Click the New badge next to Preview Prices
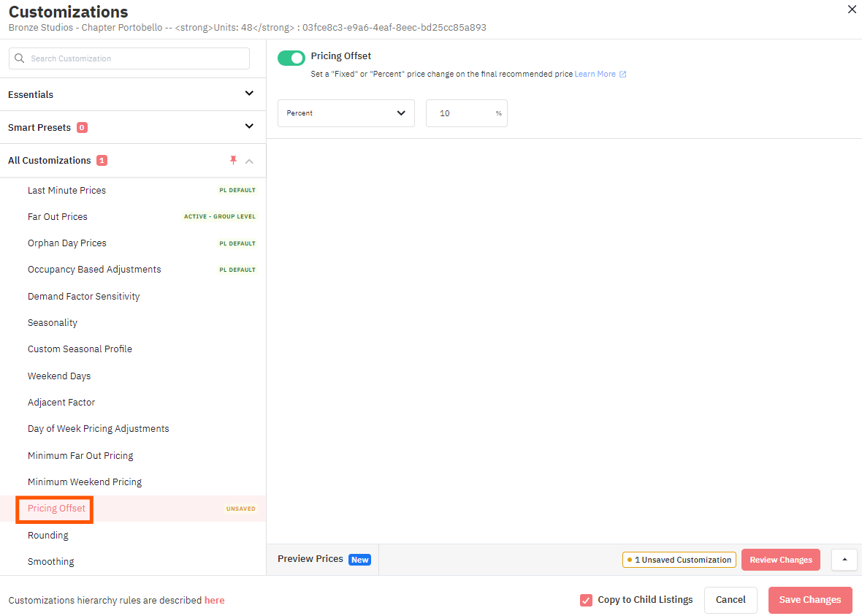Screen dimensions: 862x616 pyautogui.click(x=359, y=560)
